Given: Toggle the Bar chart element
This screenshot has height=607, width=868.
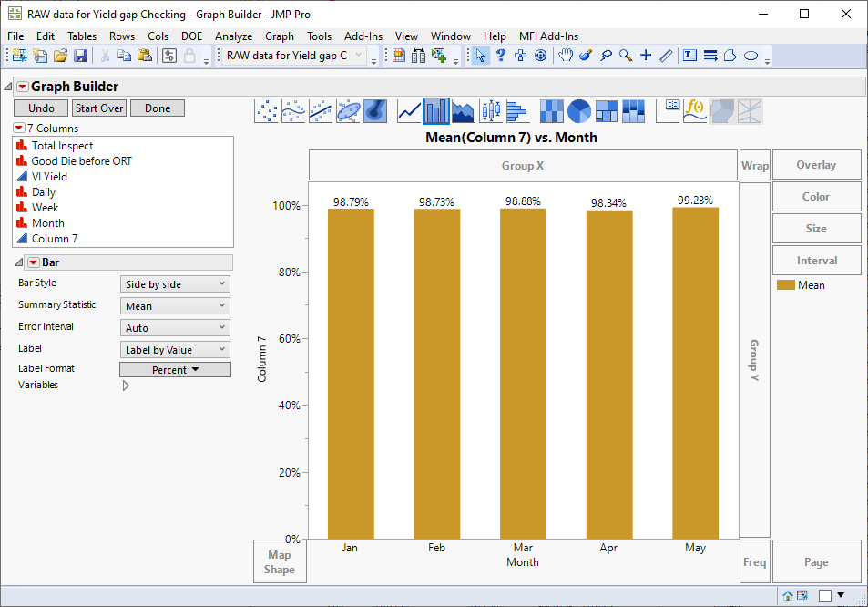Looking at the screenshot, I should click(x=436, y=111).
